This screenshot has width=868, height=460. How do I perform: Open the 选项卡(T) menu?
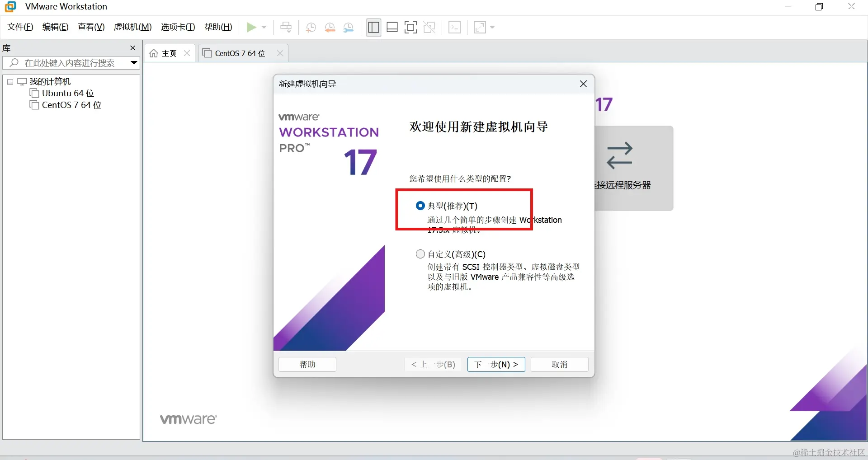point(178,27)
